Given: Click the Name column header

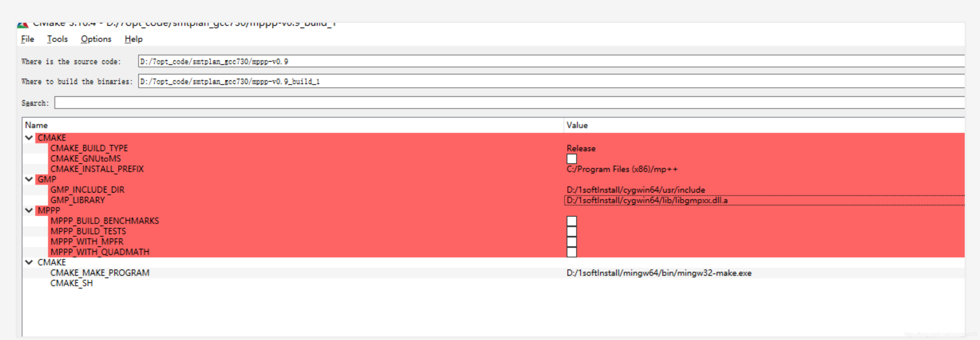Looking at the screenshot, I should 36,125.
